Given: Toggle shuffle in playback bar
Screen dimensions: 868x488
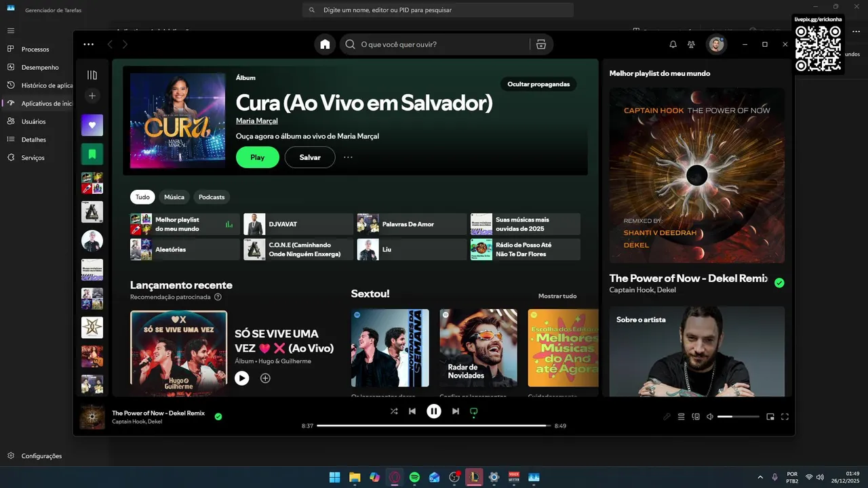Looking at the screenshot, I should point(394,411).
